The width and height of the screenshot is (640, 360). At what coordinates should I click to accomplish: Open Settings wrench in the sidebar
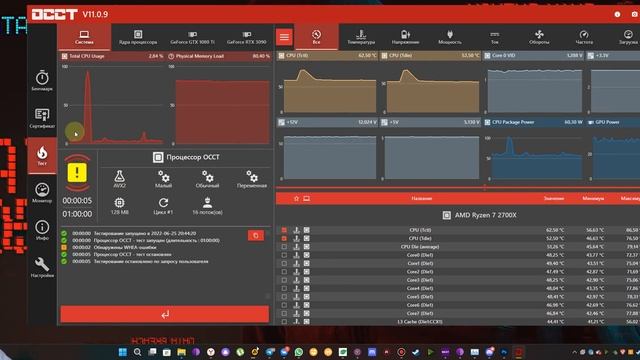pos(42,267)
